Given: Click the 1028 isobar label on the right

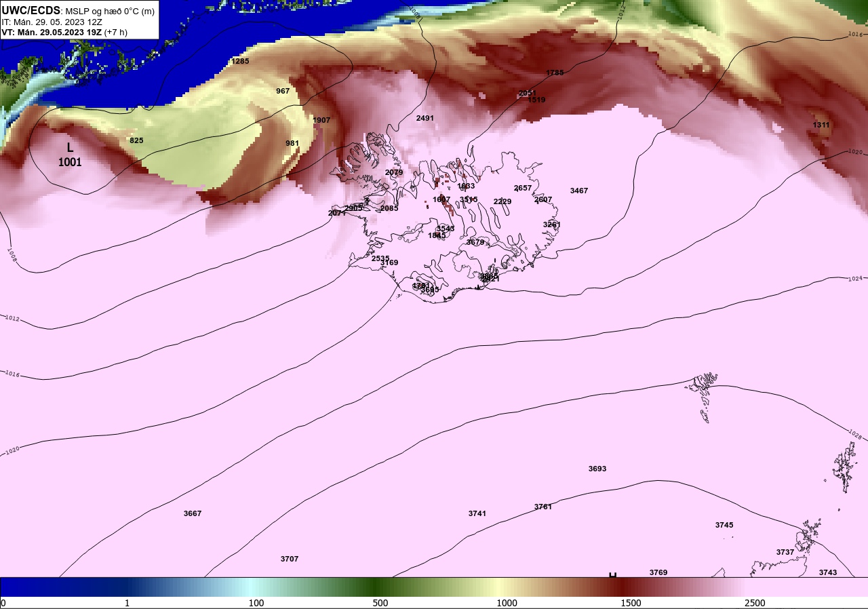Looking at the screenshot, I should coord(854,434).
